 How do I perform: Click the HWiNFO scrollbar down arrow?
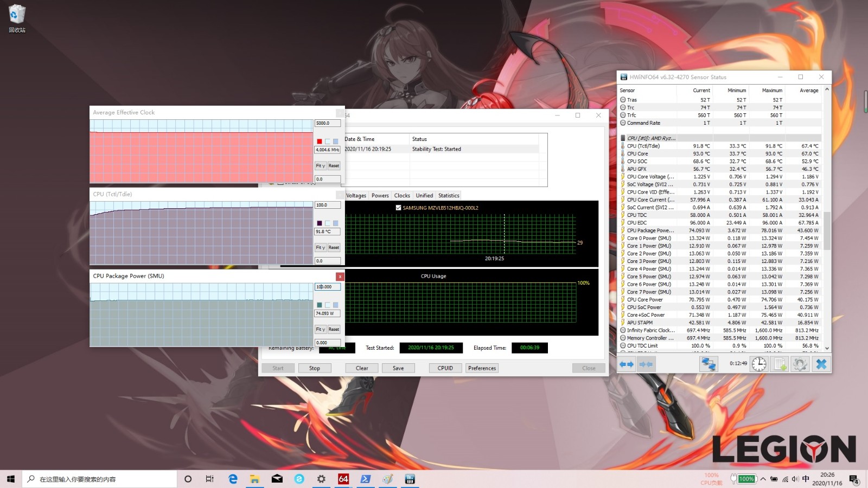pyautogui.click(x=827, y=349)
